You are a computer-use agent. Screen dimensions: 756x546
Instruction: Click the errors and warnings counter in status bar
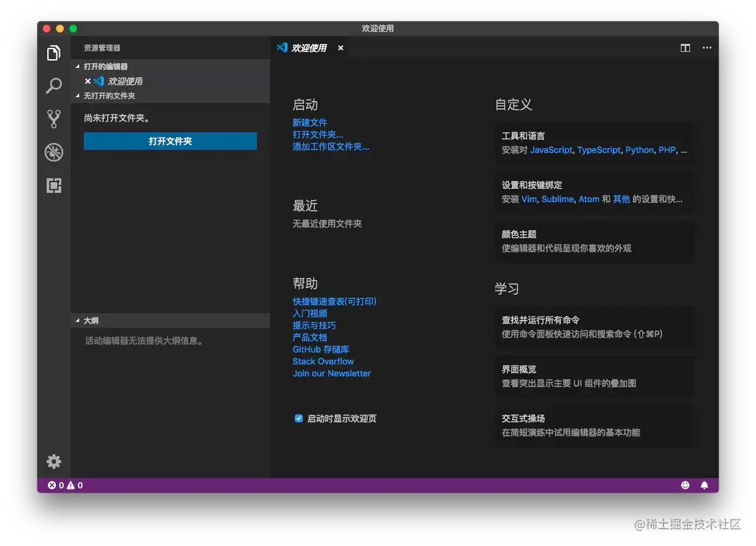(x=65, y=485)
